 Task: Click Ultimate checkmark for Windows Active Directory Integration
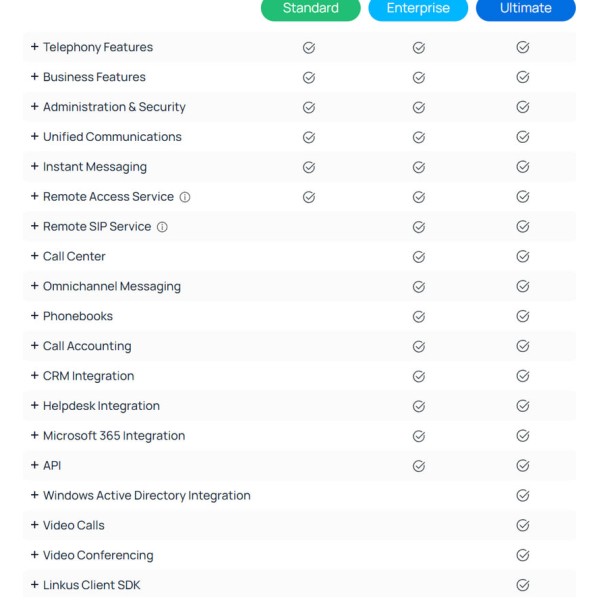tap(523, 496)
